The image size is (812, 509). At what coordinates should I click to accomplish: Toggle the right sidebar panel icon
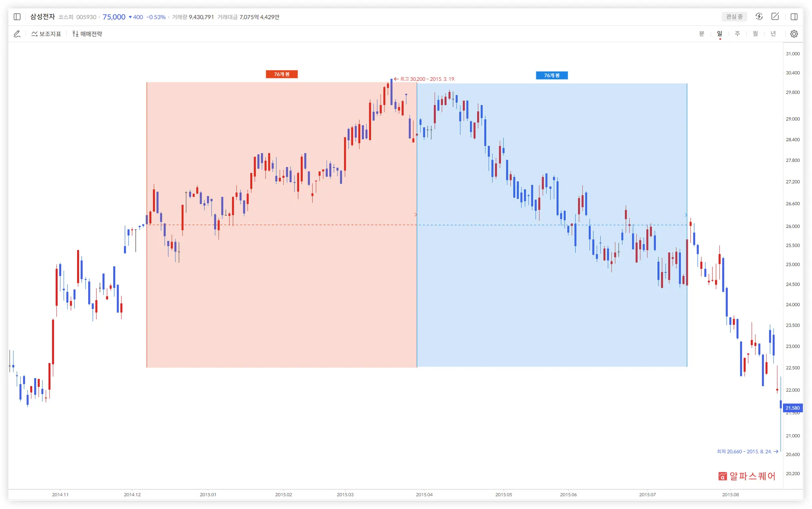click(x=794, y=17)
